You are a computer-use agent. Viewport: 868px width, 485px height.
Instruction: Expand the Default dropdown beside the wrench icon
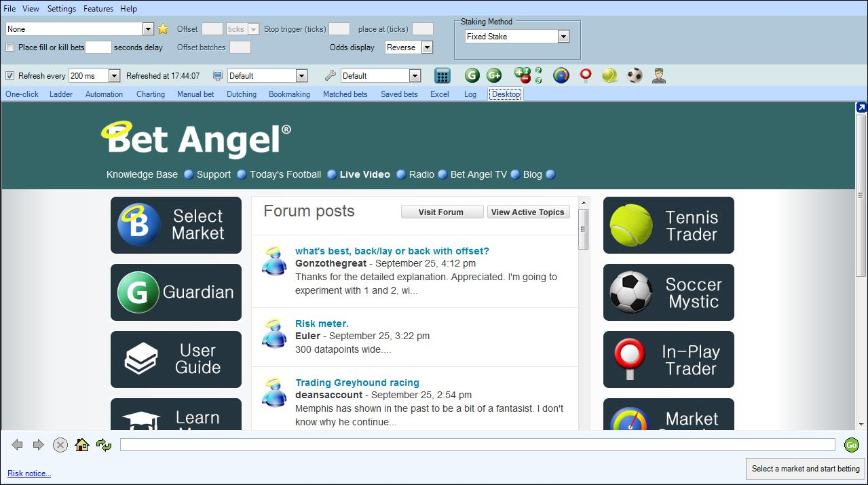415,76
